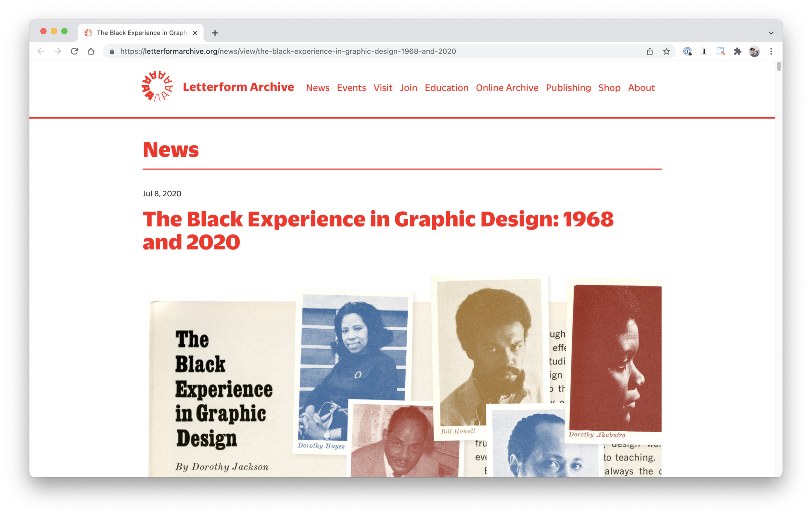The width and height of the screenshot is (812, 516).
Task: Open the share page icon
Action: pos(650,51)
